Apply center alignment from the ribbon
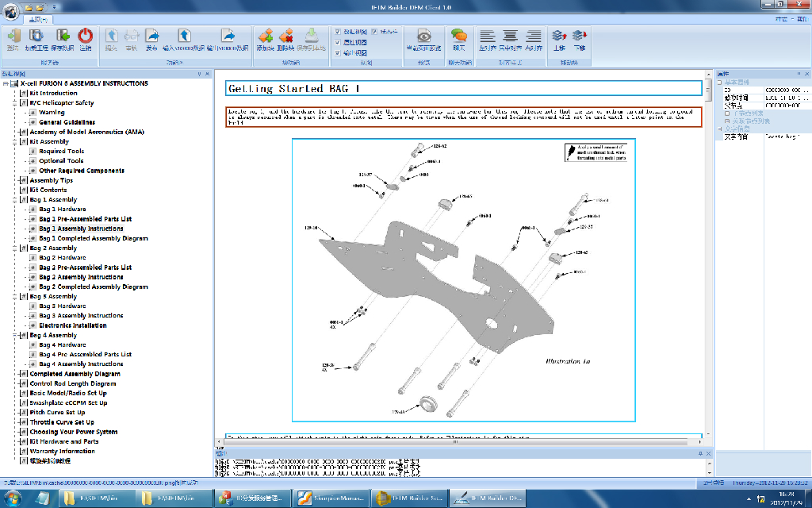The image size is (812, 508). (x=511, y=37)
